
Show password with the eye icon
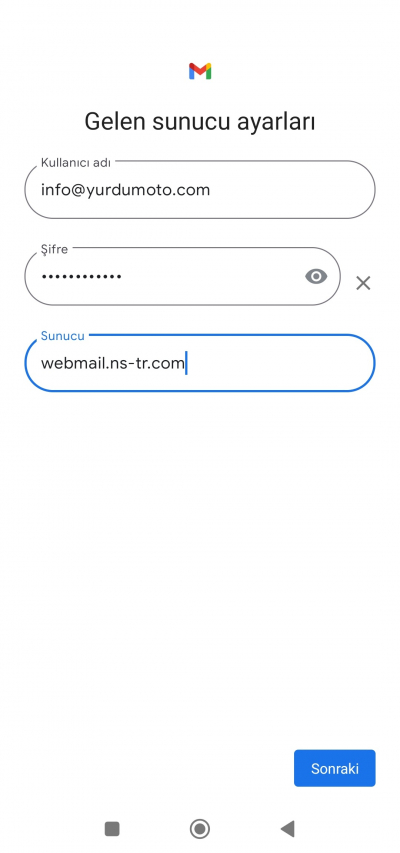(316, 277)
